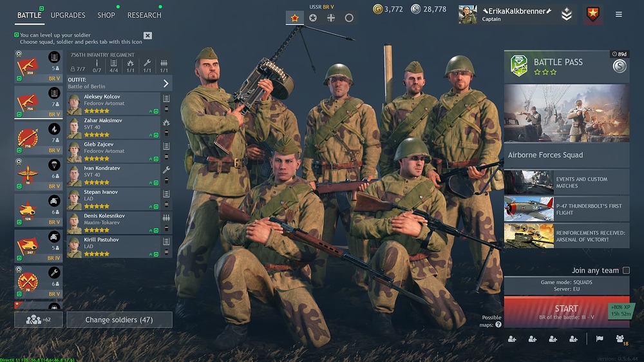Click the flag icon below Start button

coord(600,339)
